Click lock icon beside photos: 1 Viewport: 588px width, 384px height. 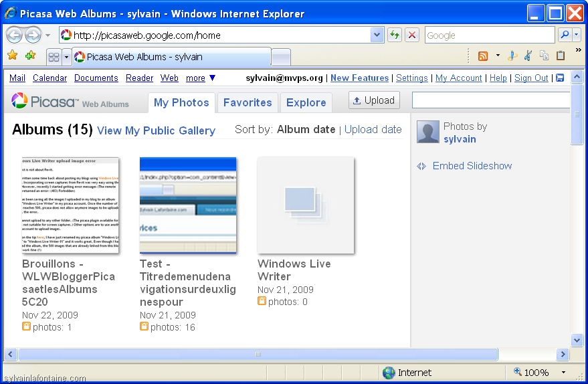(26, 326)
